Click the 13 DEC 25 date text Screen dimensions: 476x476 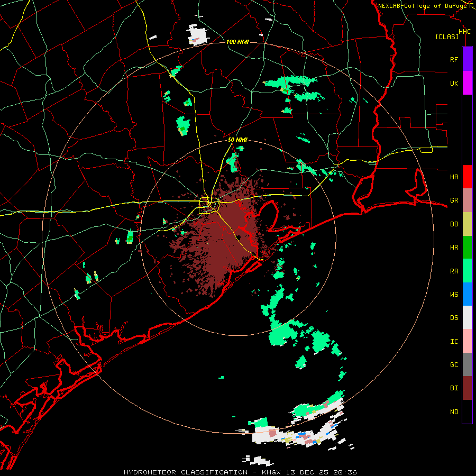pos(308,472)
